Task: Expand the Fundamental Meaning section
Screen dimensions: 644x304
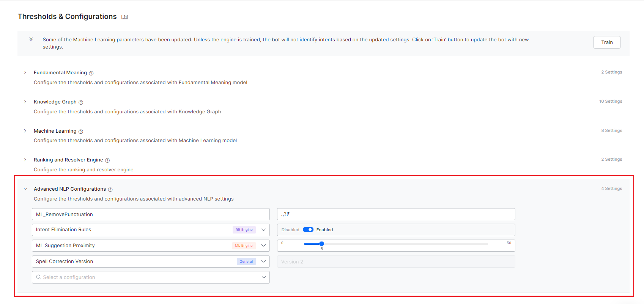Action: point(25,72)
